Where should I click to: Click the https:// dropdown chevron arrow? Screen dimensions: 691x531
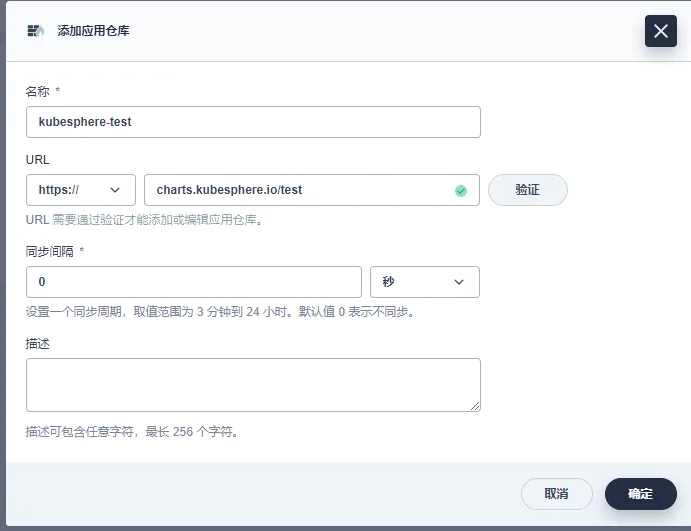(115, 190)
